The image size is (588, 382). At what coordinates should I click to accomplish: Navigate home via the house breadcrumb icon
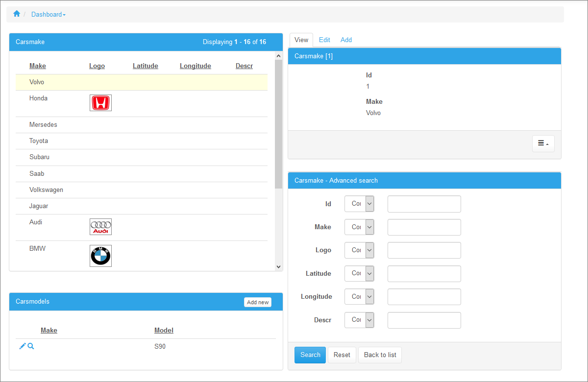[17, 14]
